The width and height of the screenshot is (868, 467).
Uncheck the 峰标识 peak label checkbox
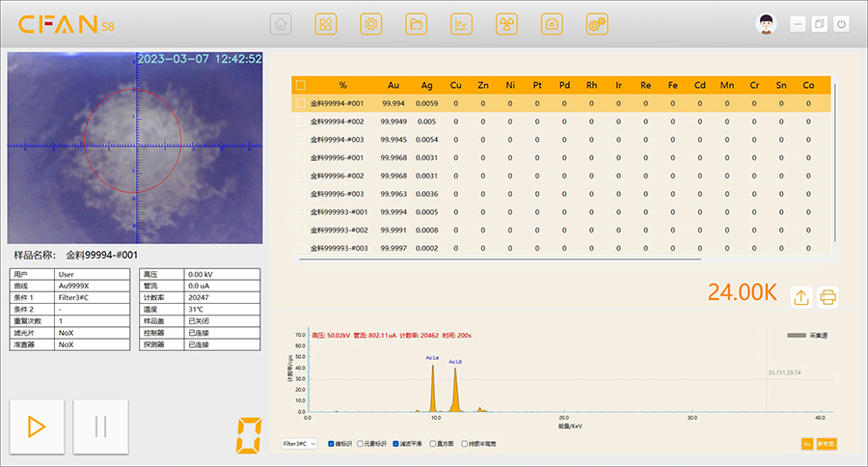tap(331, 444)
